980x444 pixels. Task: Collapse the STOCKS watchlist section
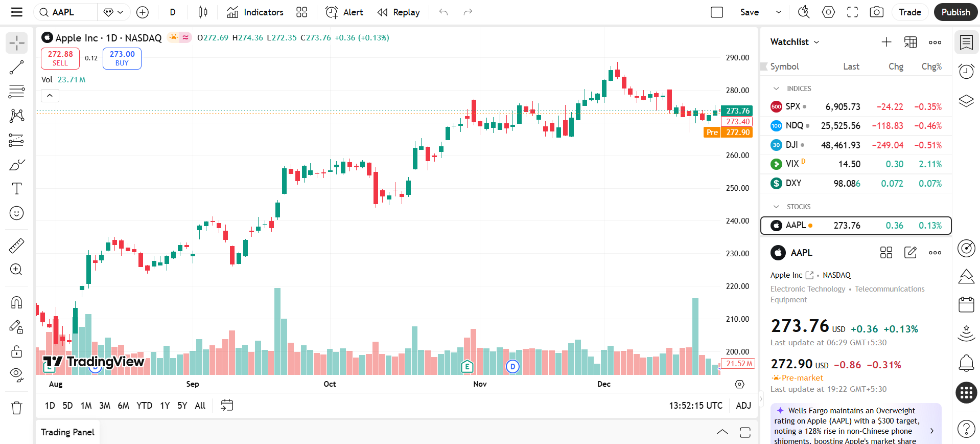(x=776, y=207)
